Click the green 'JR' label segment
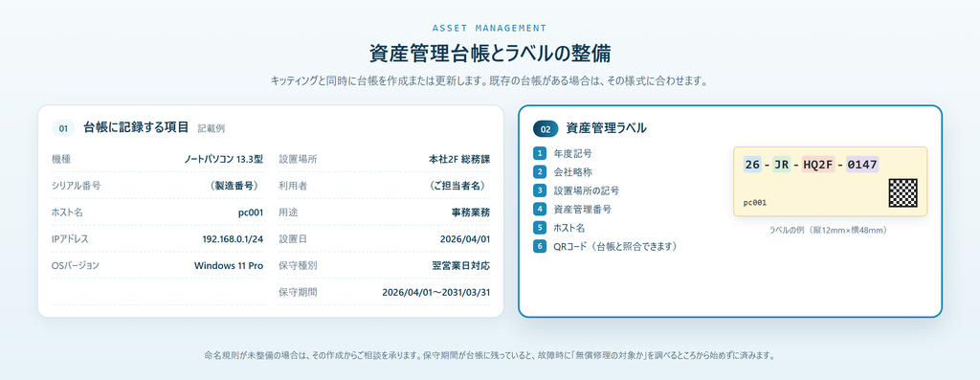 click(x=781, y=165)
